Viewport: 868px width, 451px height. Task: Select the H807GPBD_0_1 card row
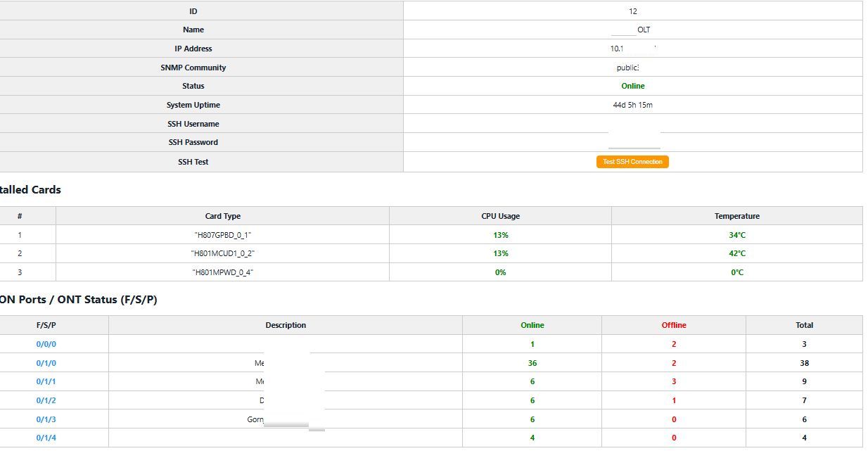tap(222, 234)
